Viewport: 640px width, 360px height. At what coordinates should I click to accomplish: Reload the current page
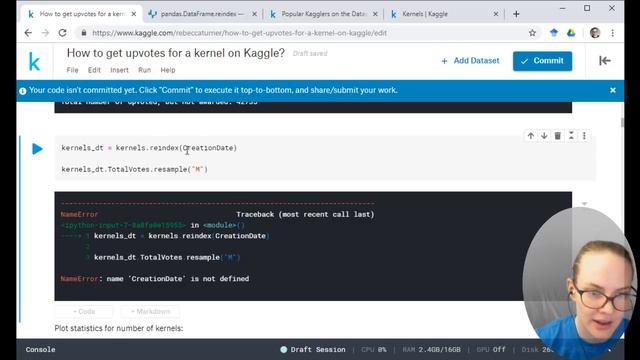pos(62,33)
